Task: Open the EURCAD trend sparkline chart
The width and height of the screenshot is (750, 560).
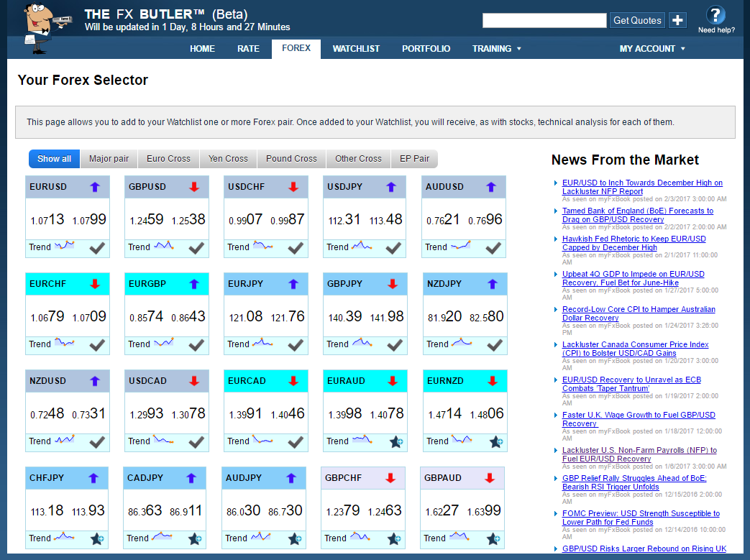Action: click(262, 440)
